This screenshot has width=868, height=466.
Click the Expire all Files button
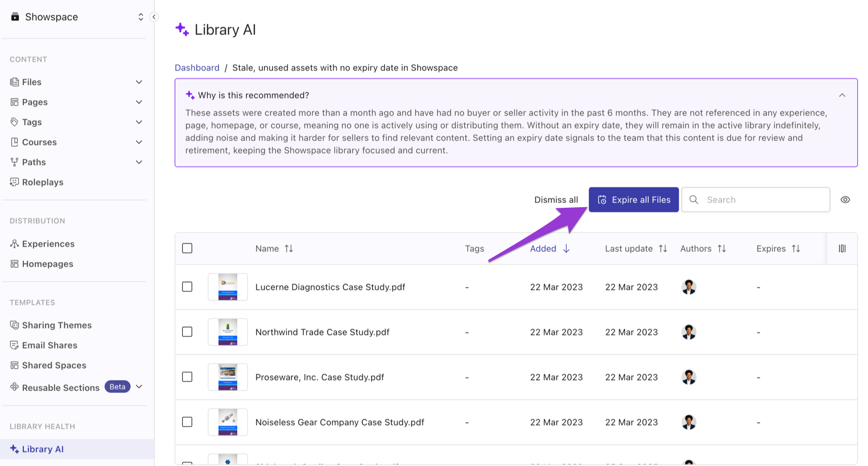634,200
